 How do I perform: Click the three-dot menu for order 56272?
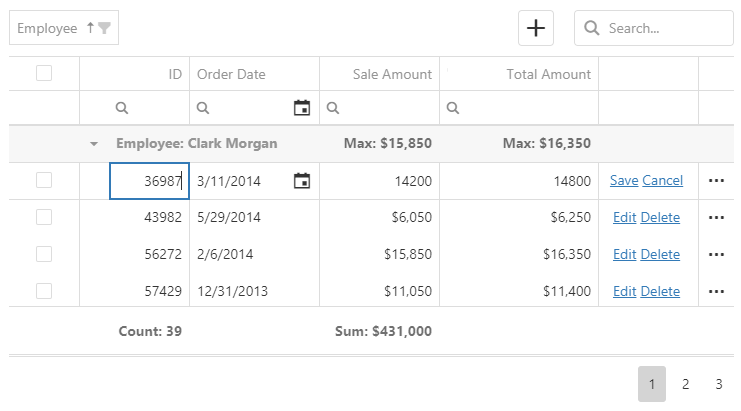[716, 254]
